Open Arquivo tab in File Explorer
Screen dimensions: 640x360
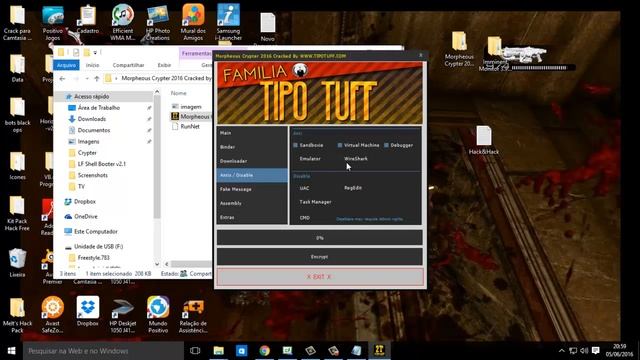(66, 65)
